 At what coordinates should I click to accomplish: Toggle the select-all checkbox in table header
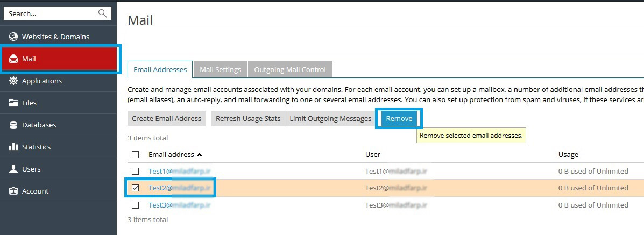(136, 154)
